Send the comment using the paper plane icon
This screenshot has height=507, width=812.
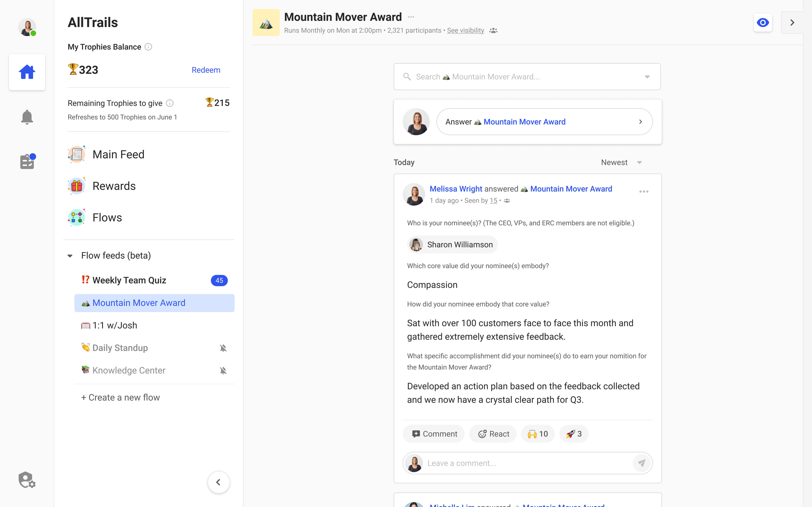click(642, 463)
